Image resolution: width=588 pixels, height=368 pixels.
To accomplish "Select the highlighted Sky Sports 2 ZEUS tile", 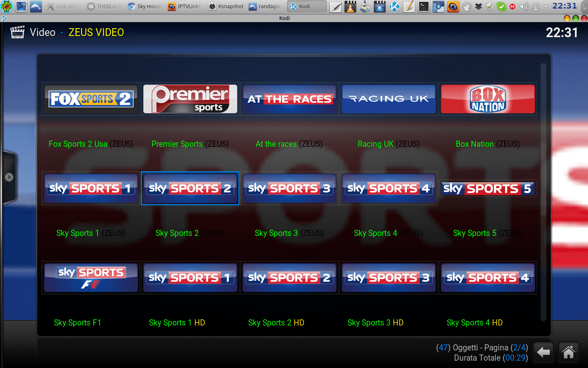I will (190, 188).
